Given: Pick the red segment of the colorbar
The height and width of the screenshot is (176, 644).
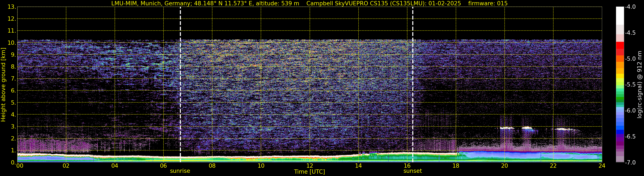Looking at the screenshot, I should (x=620, y=45).
